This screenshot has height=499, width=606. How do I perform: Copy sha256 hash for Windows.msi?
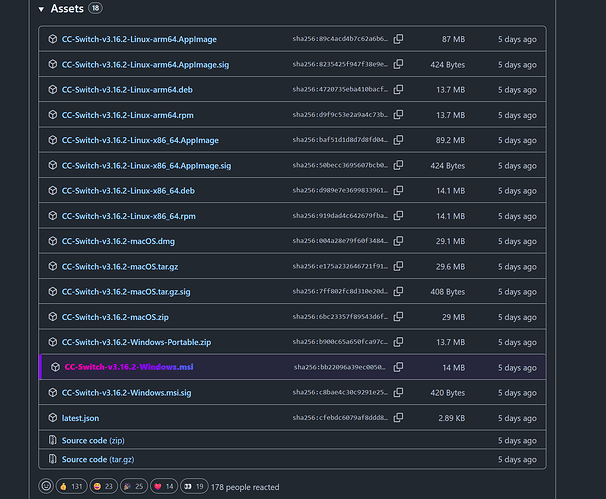(398, 367)
